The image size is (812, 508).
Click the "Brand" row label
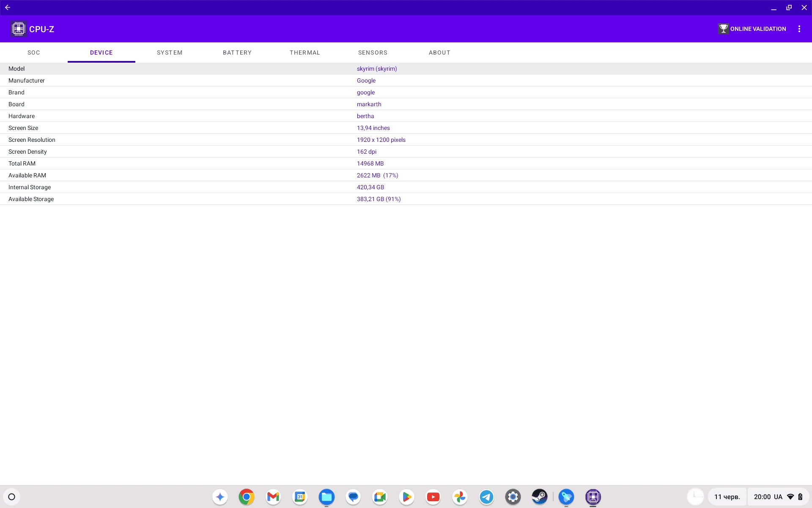(16, 92)
